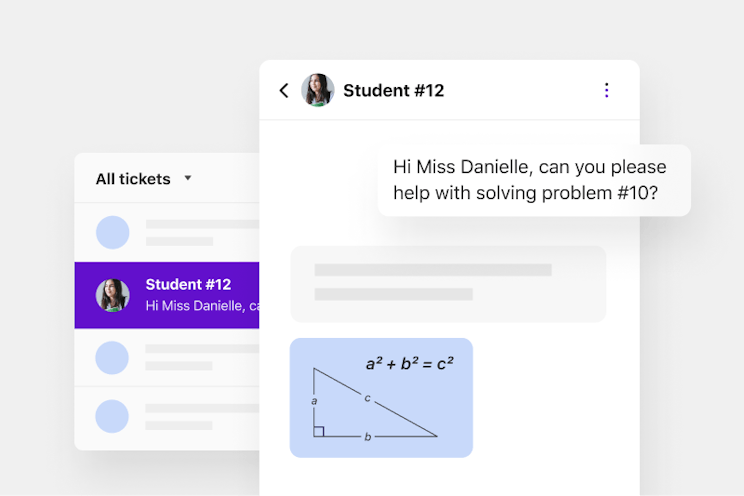
Task: Click the bottom ticket's blue placeholder avatar
Action: [x=112, y=416]
